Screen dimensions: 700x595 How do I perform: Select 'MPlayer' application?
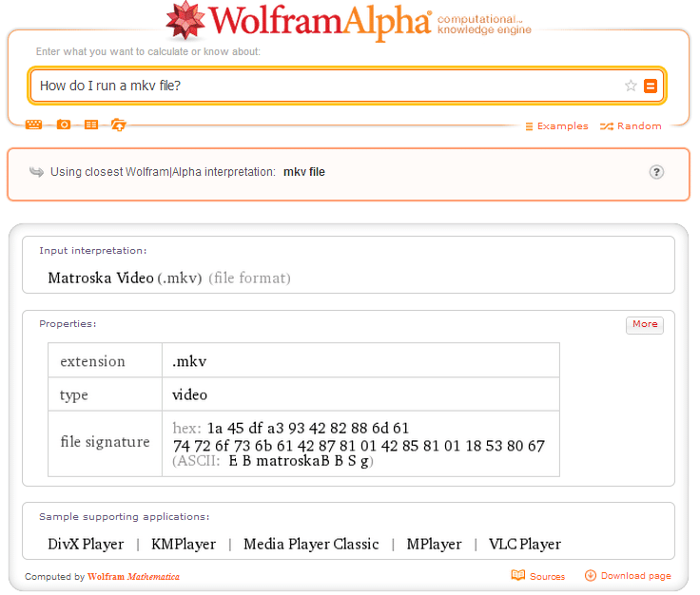click(x=434, y=544)
